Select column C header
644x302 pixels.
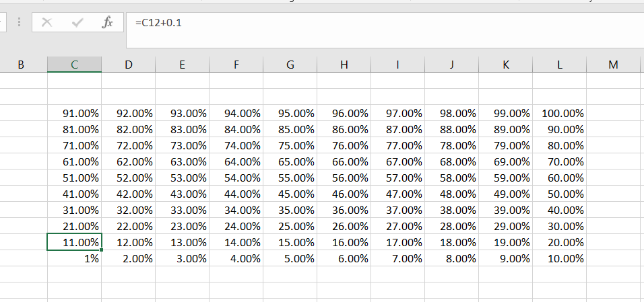(x=74, y=65)
